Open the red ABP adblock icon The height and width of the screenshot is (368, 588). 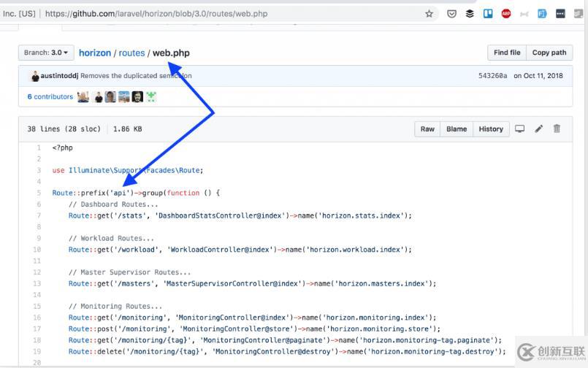pyautogui.click(x=506, y=14)
